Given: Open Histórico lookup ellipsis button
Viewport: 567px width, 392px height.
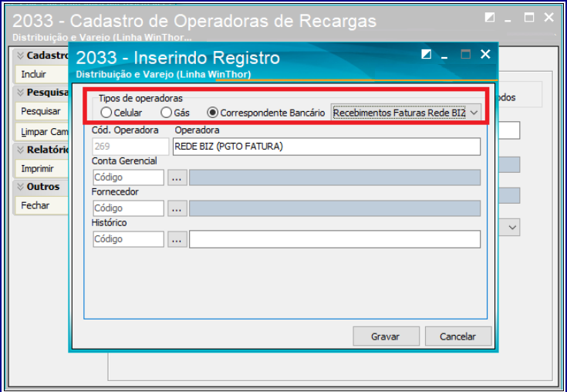Looking at the screenshot, I should pyautogui.click(x=177, y=239).
